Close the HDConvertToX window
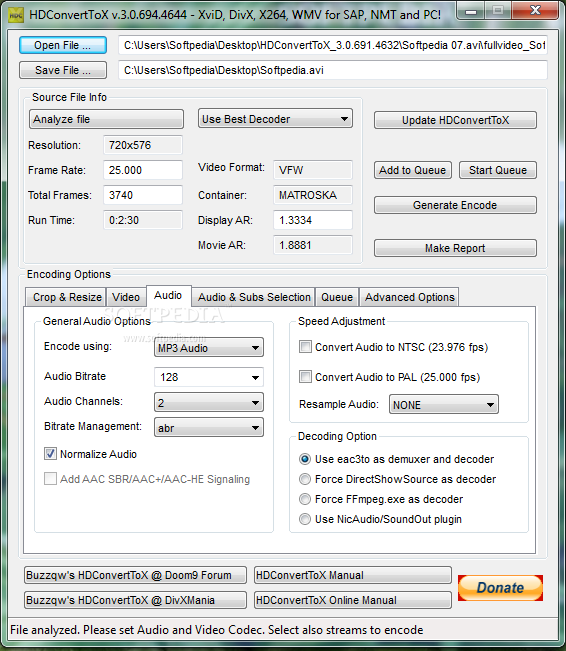 pyautogui.click(x=535, y=11)
